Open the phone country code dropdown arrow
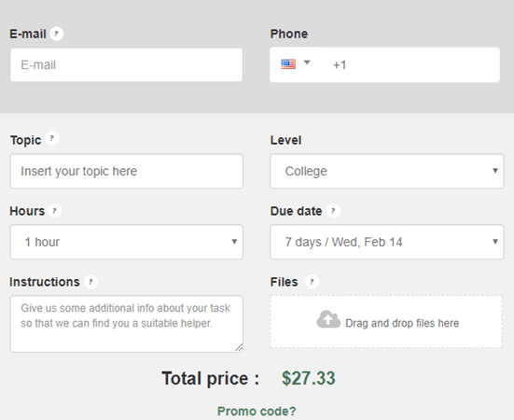This screenshot has height=420, width=514. (x=307, y=63)
